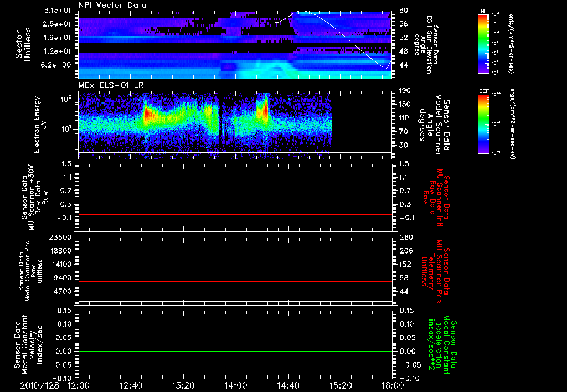Screen dimensions: 567x392
Task: Click the 60 degree tick on the sun elevation axis
Action: [x=404, y=11]
